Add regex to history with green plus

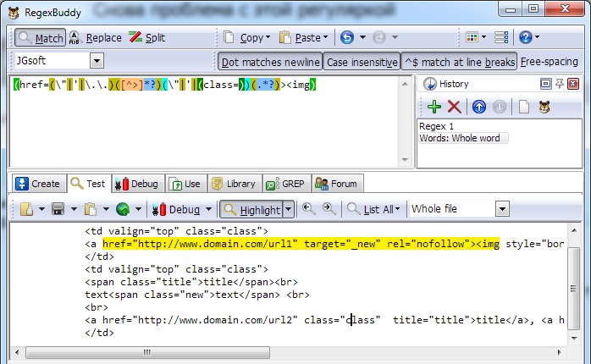point(434,107)
